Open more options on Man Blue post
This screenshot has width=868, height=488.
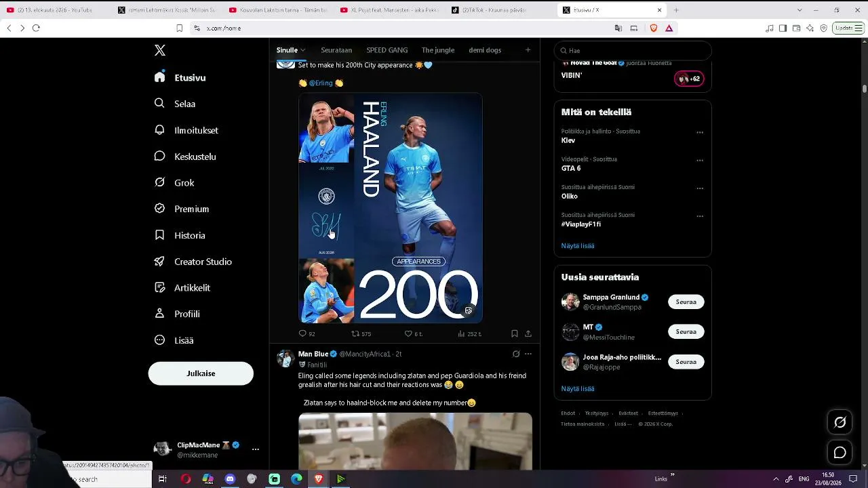528,354
